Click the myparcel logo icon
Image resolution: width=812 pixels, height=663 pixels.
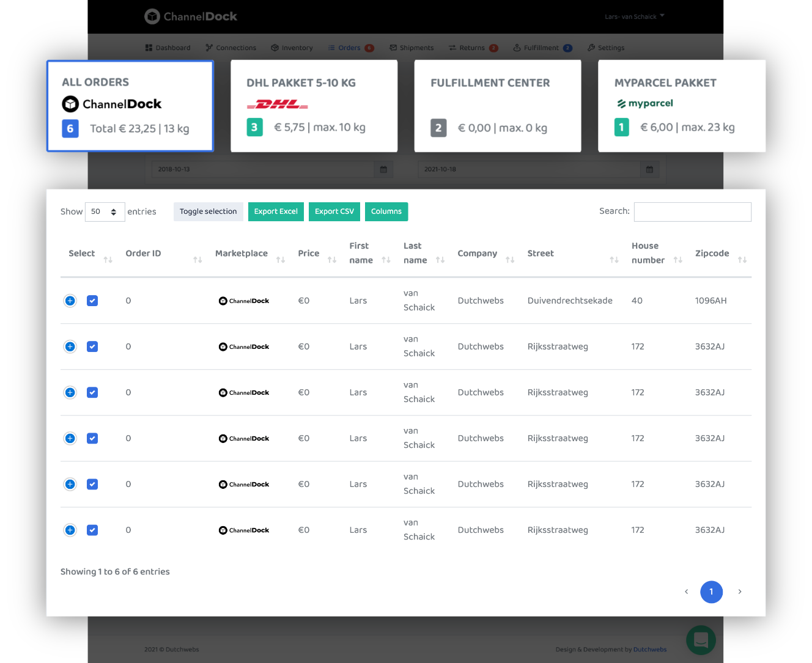pos(644,103)
